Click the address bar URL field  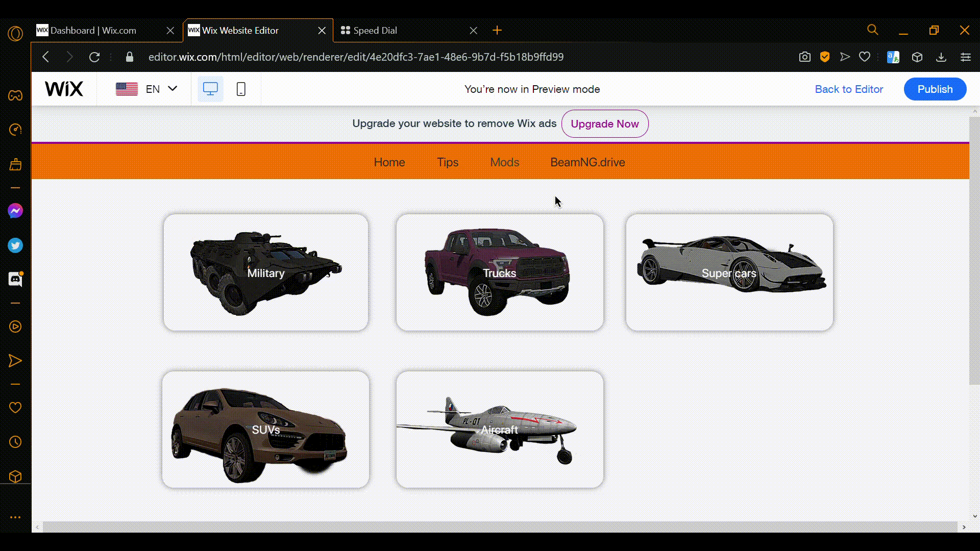tap(356, 57)
